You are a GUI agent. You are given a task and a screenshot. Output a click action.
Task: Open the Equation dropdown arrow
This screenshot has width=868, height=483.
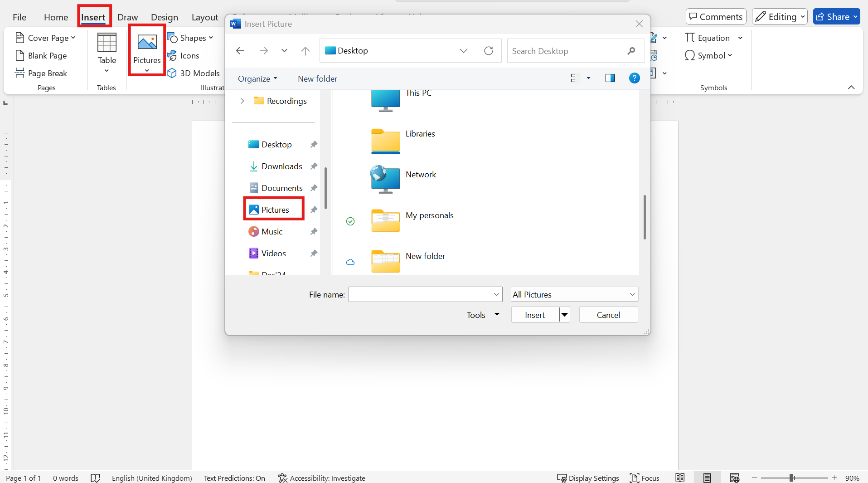[740, 38]
